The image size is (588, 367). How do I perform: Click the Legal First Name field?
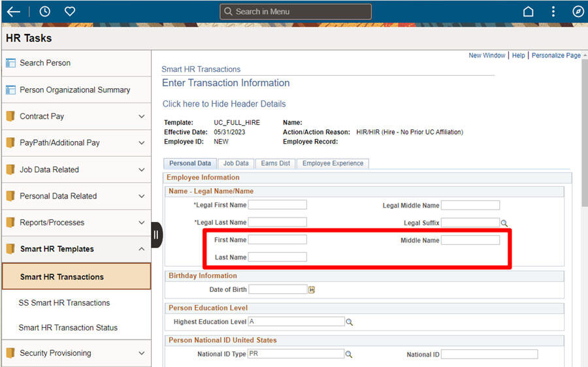[278, 204]
